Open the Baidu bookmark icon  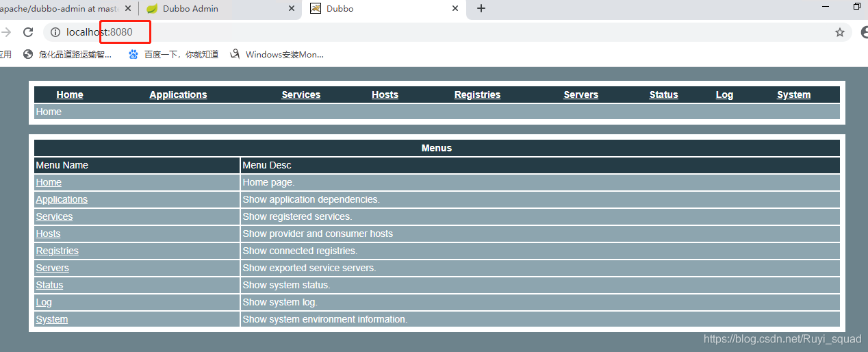click(133, 54)
